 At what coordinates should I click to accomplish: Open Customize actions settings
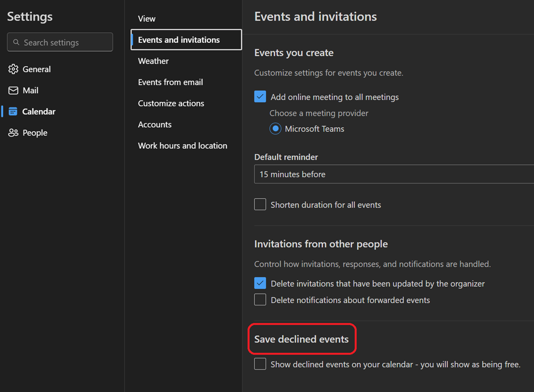coord(171,103)
